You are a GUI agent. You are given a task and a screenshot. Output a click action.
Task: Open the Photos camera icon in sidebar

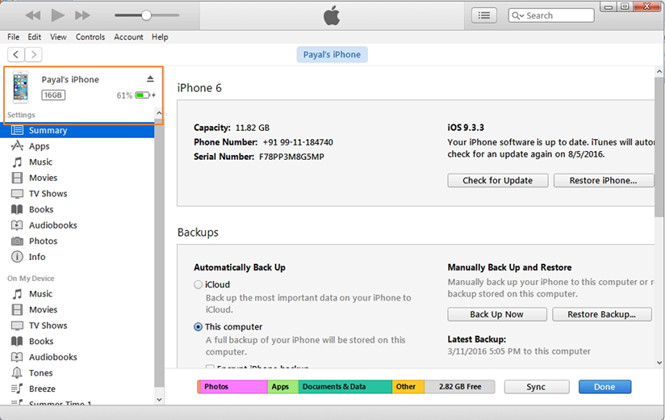coord(17,241)
